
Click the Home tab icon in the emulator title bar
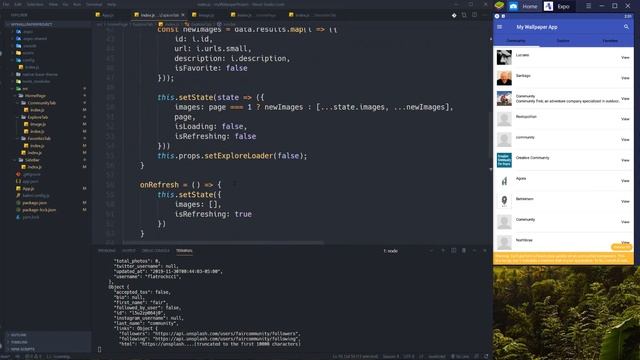click(x=513, y=6)
